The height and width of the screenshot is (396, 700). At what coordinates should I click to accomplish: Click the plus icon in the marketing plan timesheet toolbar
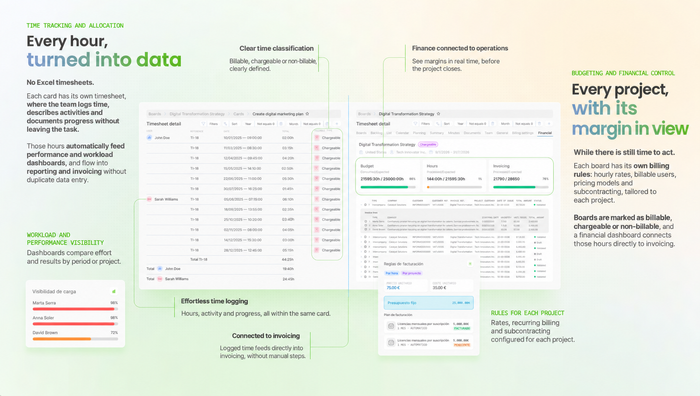click(337, 124)
